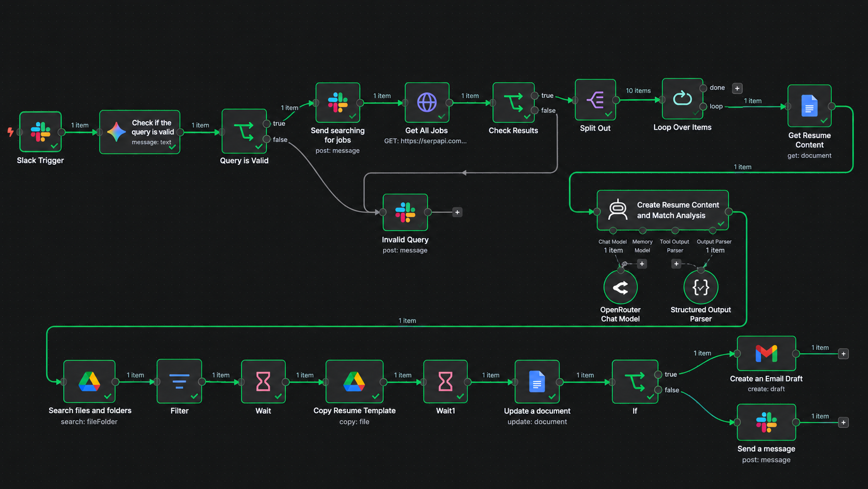
Task: Click the 'true' output of the If node
Action: (x=658, y=375)
